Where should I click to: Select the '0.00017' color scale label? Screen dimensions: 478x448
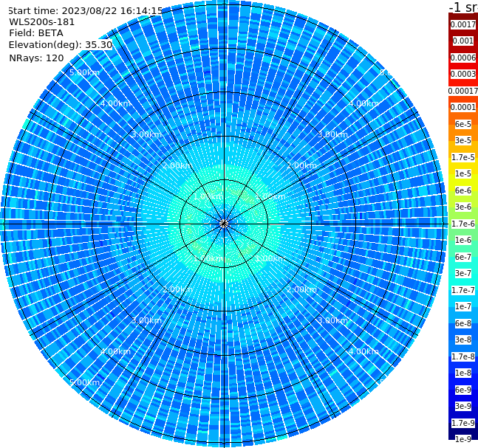click(463, 91)
